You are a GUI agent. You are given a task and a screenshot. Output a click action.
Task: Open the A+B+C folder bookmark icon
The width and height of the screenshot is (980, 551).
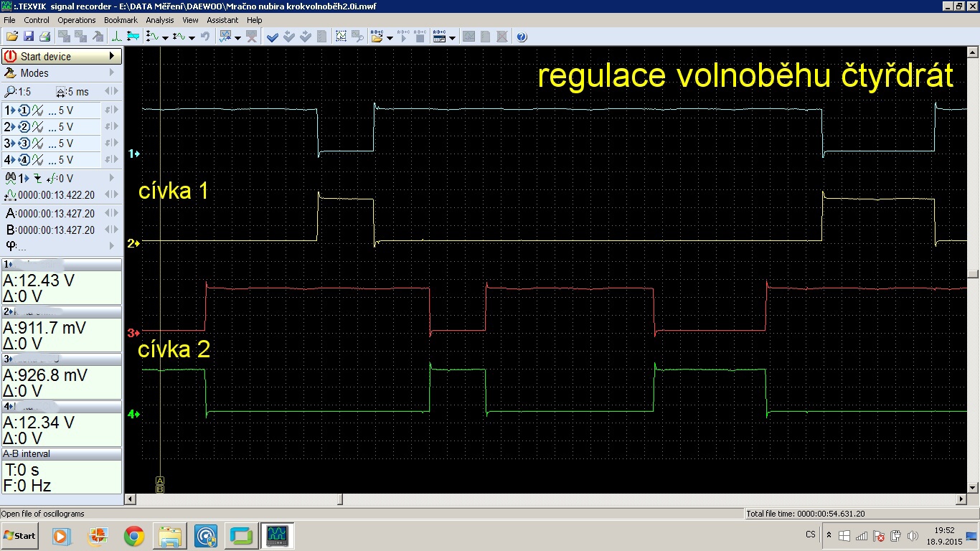[377, 37]
